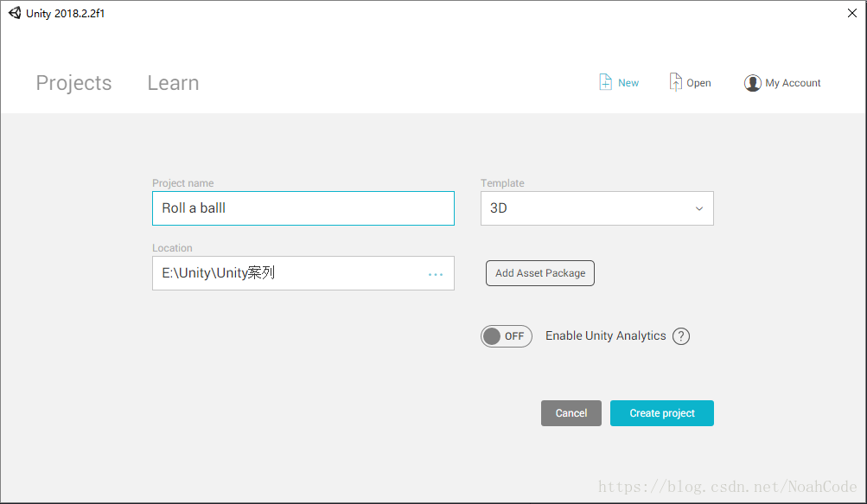Image resolution: width=867 pixels, height=504 pixels.
Task: Open the My Account menu text
Action: [x=793, y=83]
